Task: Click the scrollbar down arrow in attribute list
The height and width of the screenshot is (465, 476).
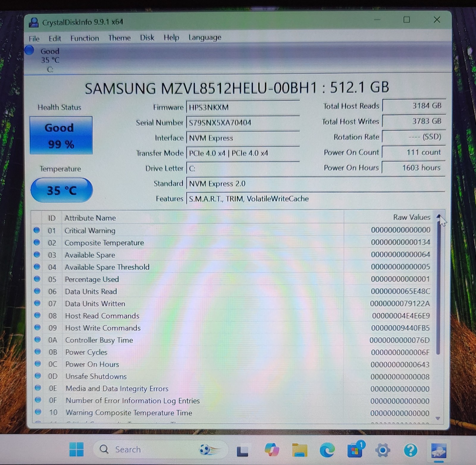Action: (x=438, y=418)
